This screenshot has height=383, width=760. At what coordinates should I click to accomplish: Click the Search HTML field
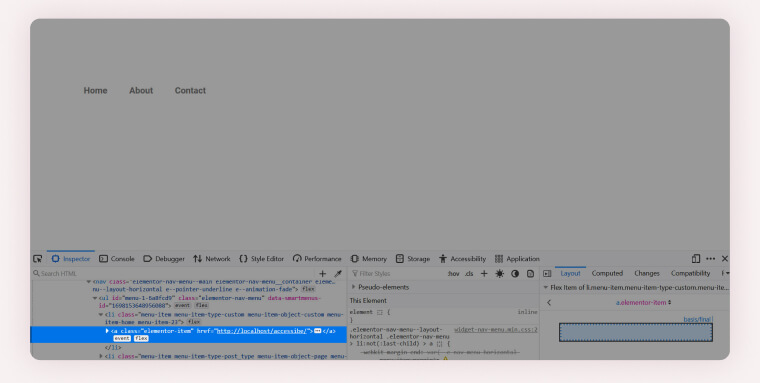tap(173, 273)
